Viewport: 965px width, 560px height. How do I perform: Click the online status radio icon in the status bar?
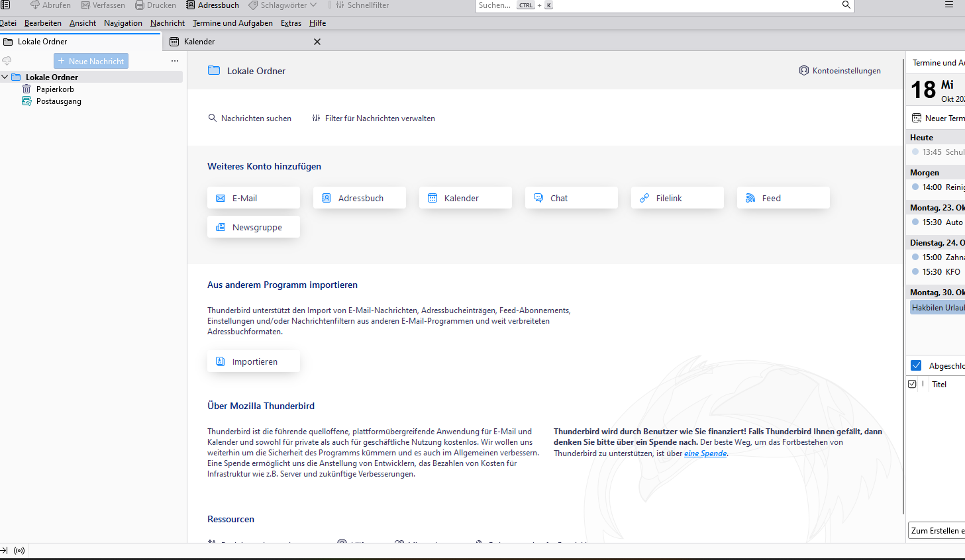(19, 551)
